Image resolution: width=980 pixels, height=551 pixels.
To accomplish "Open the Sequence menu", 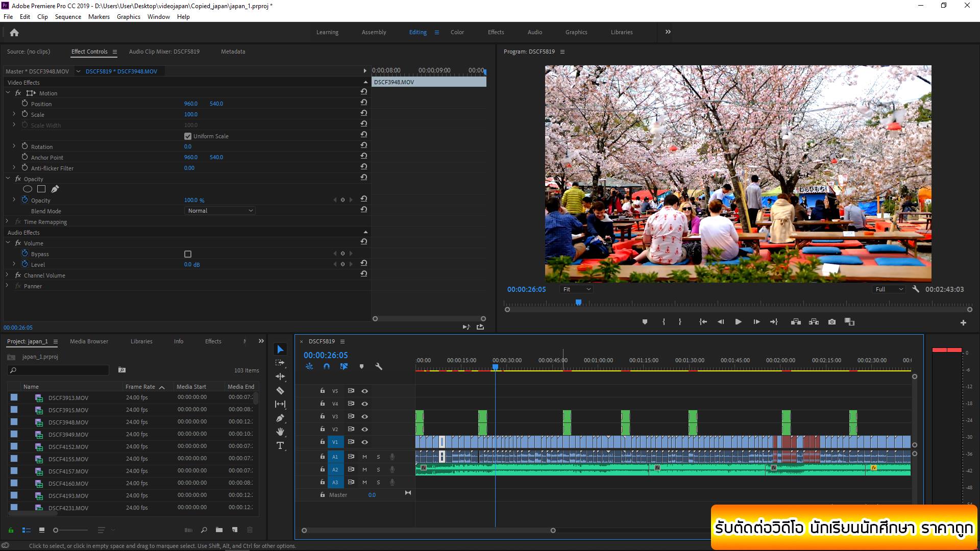I will pos(68,17).
